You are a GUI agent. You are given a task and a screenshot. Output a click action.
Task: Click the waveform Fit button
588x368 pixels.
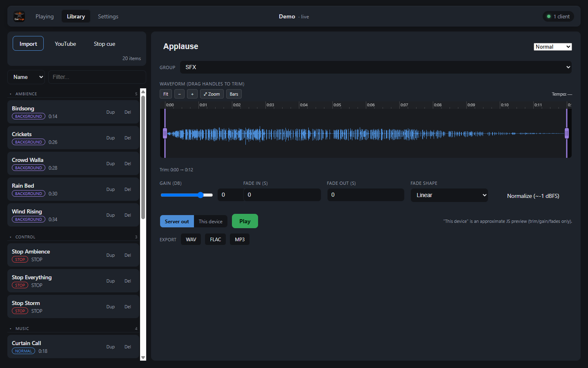[x=166, y=94]
